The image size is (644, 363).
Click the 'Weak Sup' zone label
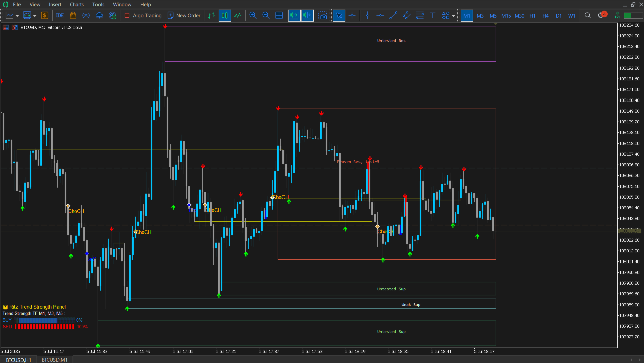(x=411, y=305)
